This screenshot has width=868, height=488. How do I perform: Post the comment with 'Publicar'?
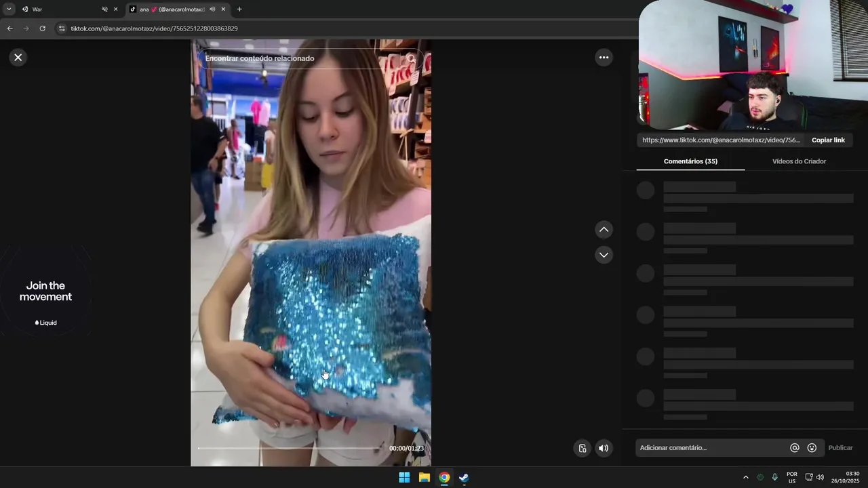click(840, 448)
